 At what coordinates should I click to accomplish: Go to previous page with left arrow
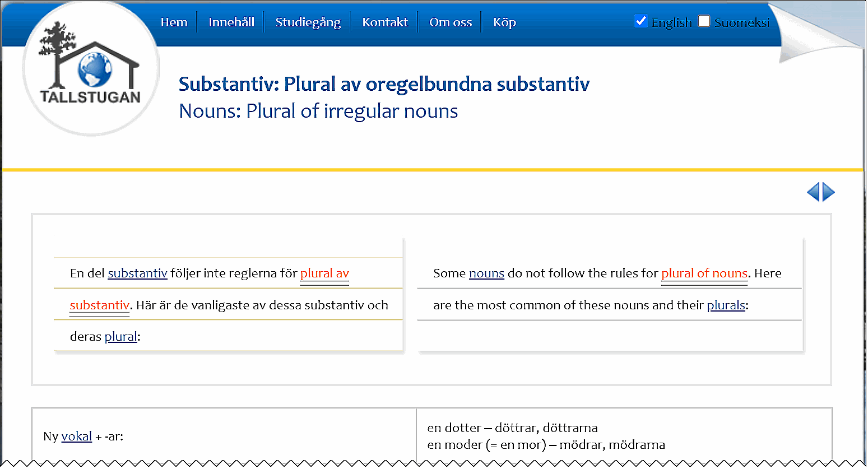[x=813, y=192]
